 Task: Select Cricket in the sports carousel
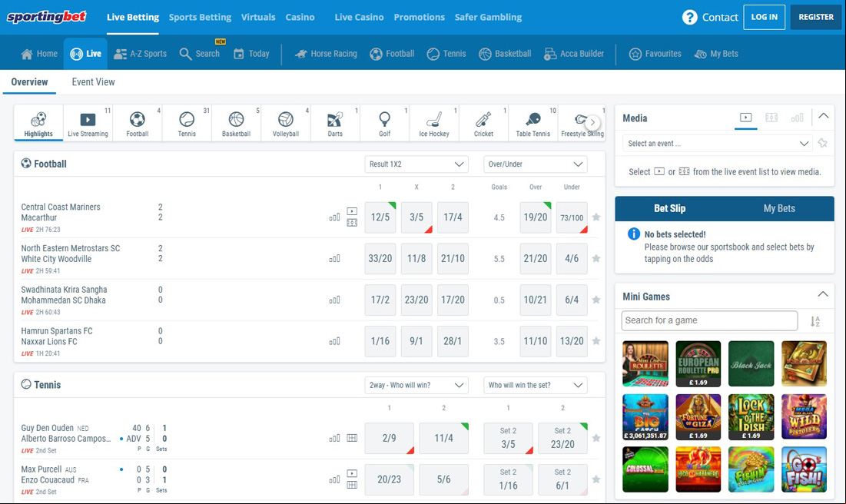(483, 124)
